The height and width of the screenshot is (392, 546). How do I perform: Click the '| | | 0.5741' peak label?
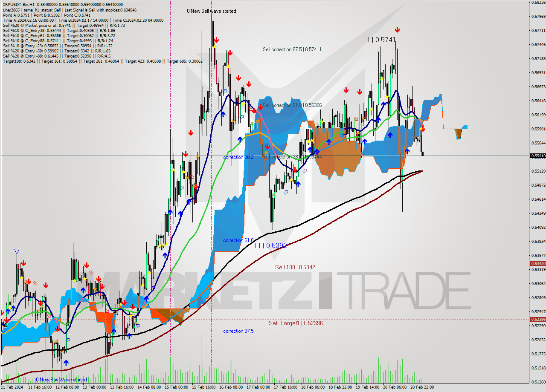380,40
